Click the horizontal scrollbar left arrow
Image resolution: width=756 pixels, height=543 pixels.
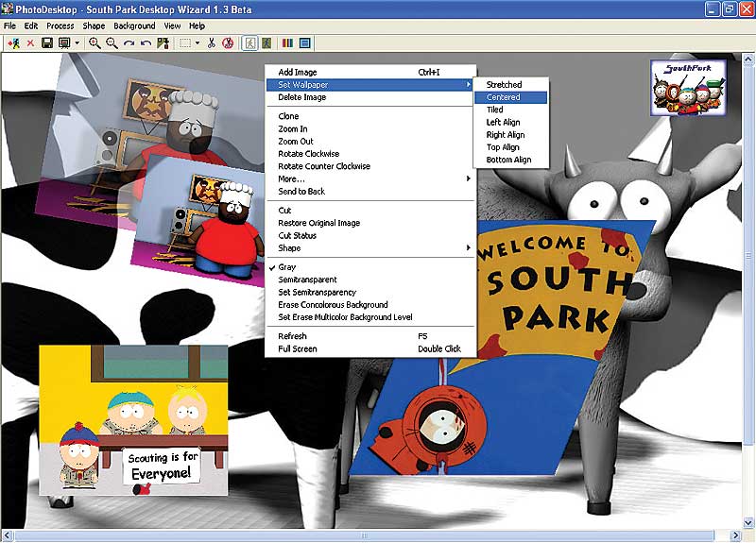(x=8, y=535)
